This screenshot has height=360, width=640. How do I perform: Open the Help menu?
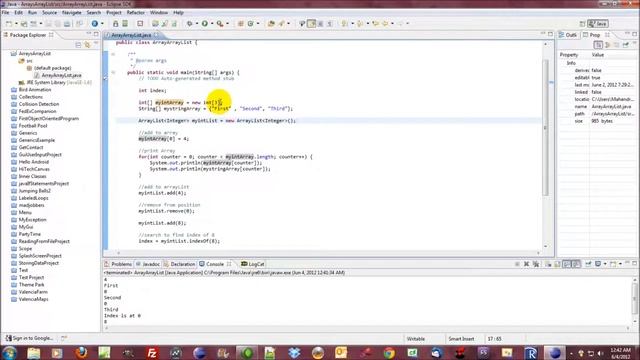coord(178,13)
